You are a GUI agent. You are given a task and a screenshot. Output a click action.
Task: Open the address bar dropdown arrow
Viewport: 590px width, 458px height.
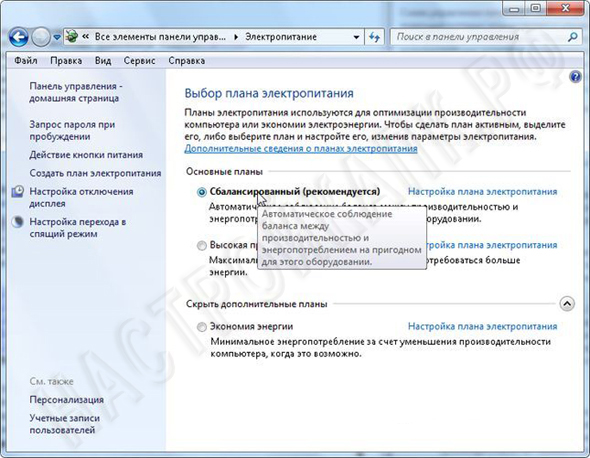tap(356, 37)
